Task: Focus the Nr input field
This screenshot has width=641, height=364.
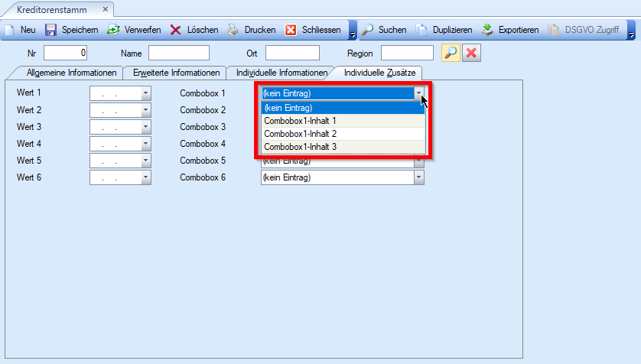Action: click(66, 53)
